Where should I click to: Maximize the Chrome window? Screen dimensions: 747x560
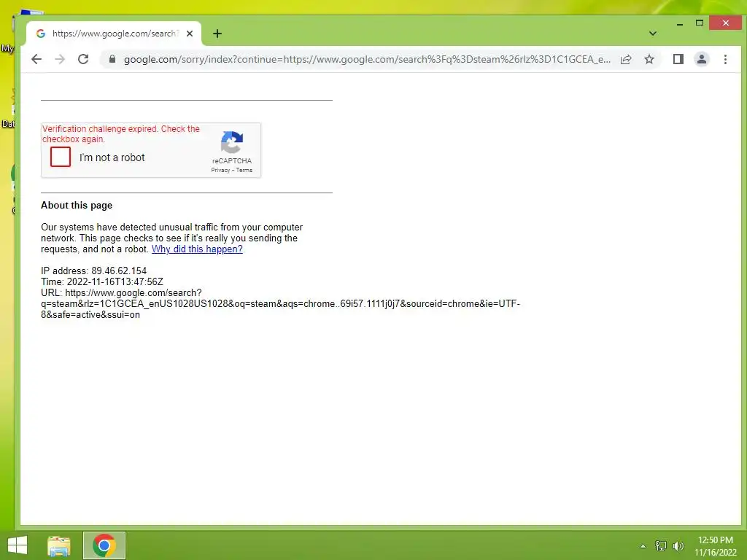[x=700, y=23]
